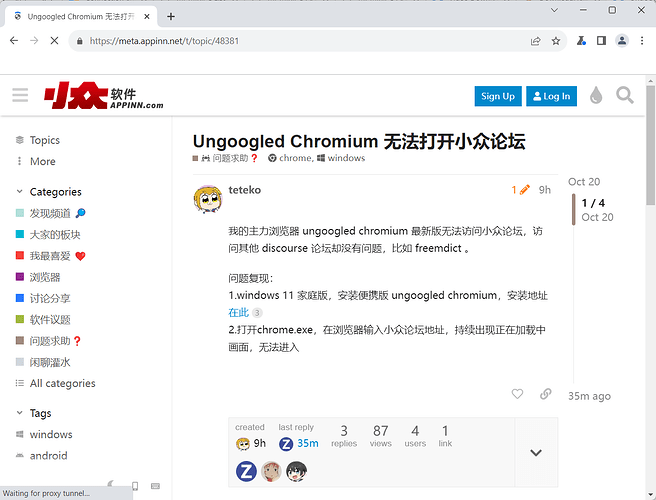Click the created 9h link in topic map
The width and height of the screenshot is (656, 500).
(251, 443)
